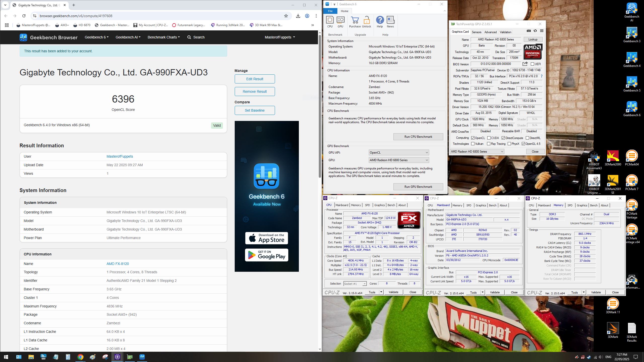Open the GPU-Z hamburger menu icon
This screenshot has width=644, height=362.
pyautogui.click(x=542, y=31)
